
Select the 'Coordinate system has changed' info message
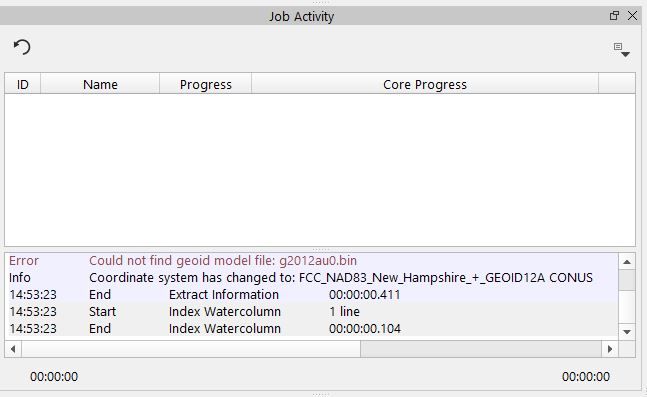click(x=341, y=278)
